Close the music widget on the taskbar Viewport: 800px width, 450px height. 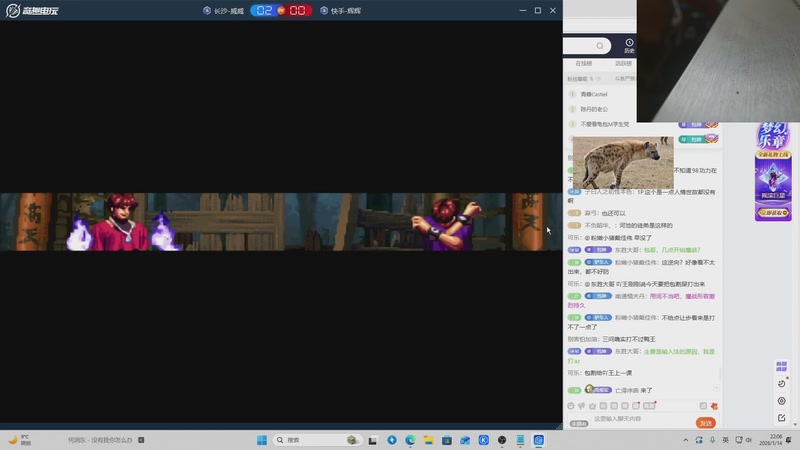point(141,440)
